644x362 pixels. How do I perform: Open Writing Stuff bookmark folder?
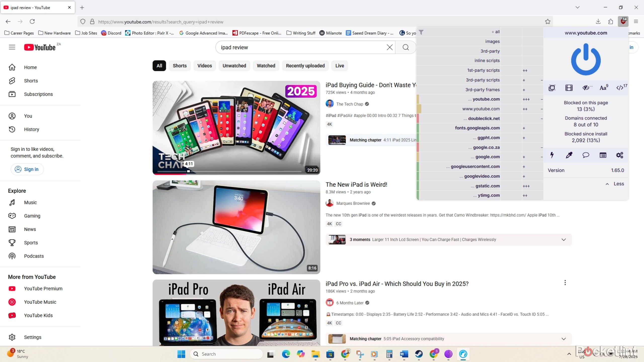[x=301, y=33]
